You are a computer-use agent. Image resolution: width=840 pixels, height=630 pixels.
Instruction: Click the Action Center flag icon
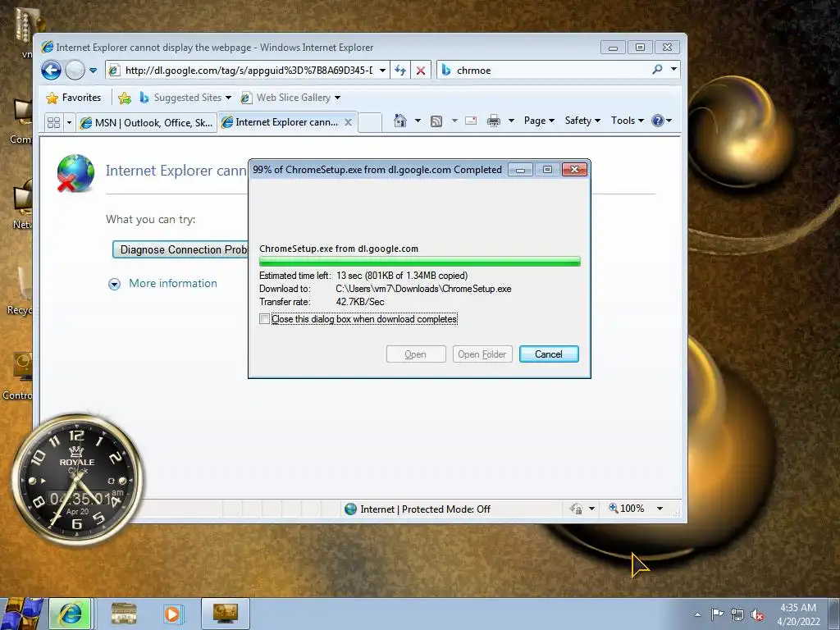717,614
